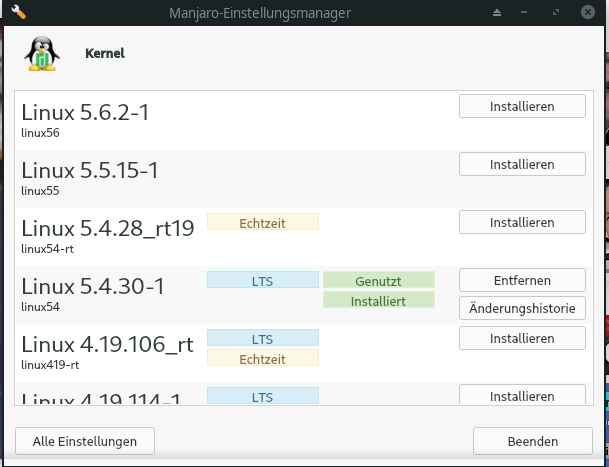The width and height of the screenshot is (609, 467).
Task: Close the Manjaro-Einstellungsmanager window
Action: (x=590, y=12)
